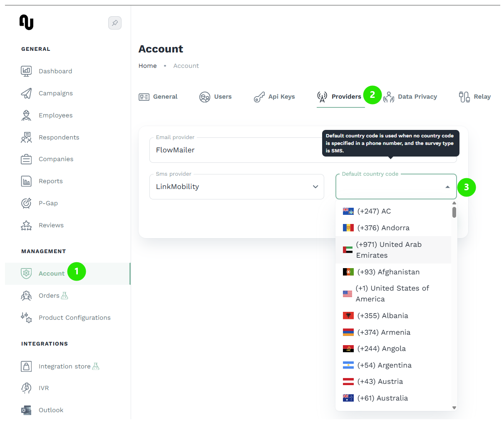This screenshot has height=423, width=504.
Task: Open the Sms provider dropdown
Action: pyautogui.click(x=315, y=187)
